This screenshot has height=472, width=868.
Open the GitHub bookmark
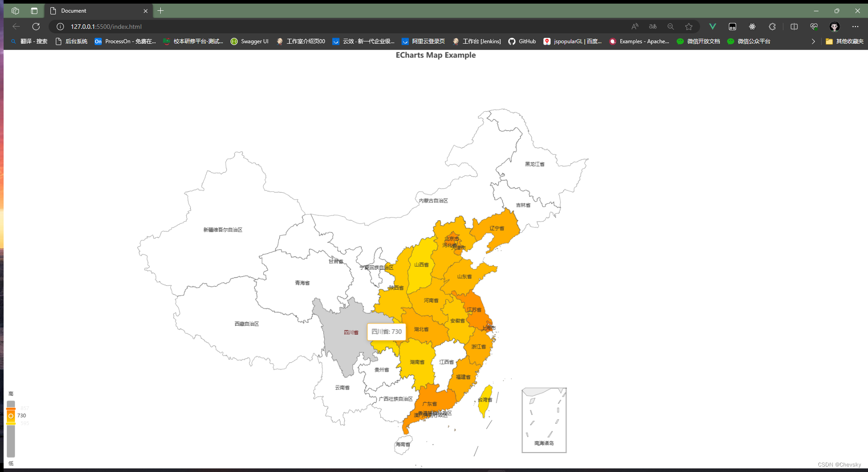pos(522,41)
